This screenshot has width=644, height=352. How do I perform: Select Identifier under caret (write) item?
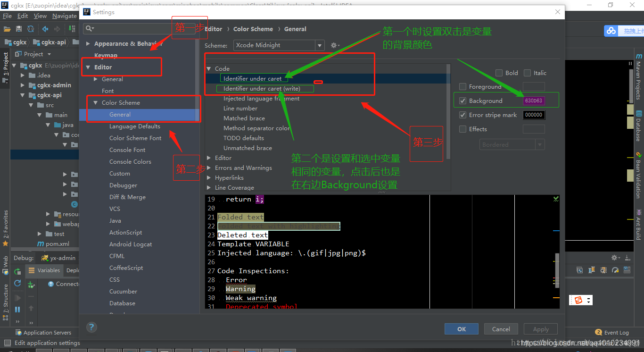262,89
